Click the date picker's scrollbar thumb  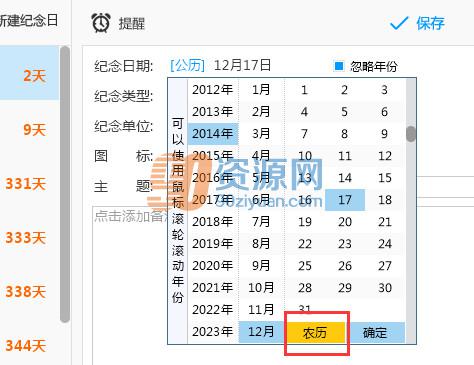(x=411, y=134)
